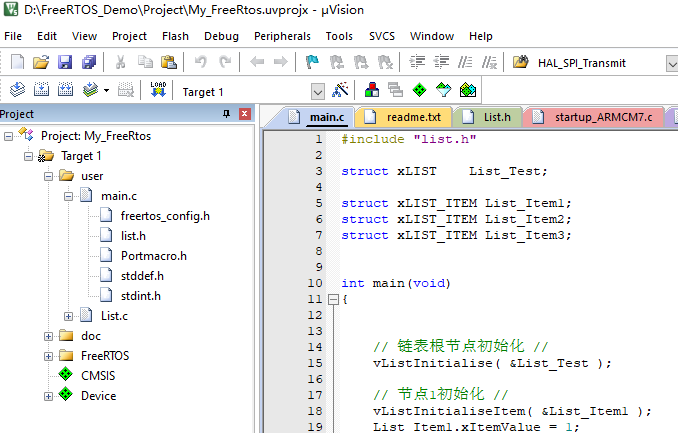Toggle a bookmark with the flag icon
This screenshot has height=433, width=678.
pos(312,62)
